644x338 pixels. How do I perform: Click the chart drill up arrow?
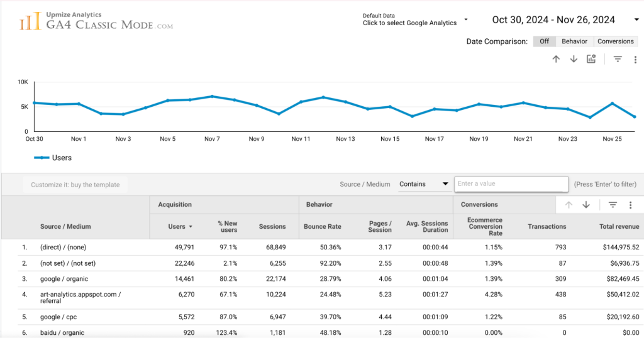[x=556, y=59]
